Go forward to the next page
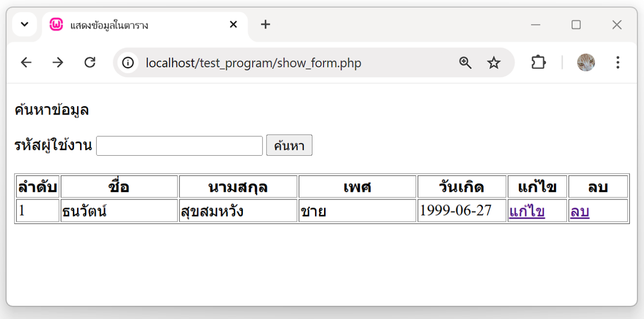The image size is (644, 319). pos(58,62)
